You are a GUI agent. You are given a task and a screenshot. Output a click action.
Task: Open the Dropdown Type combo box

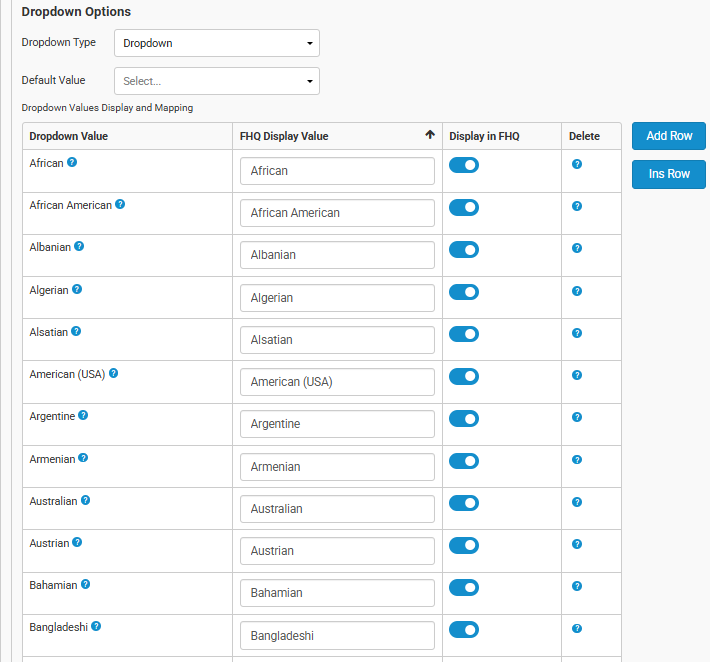click(217, 43)
